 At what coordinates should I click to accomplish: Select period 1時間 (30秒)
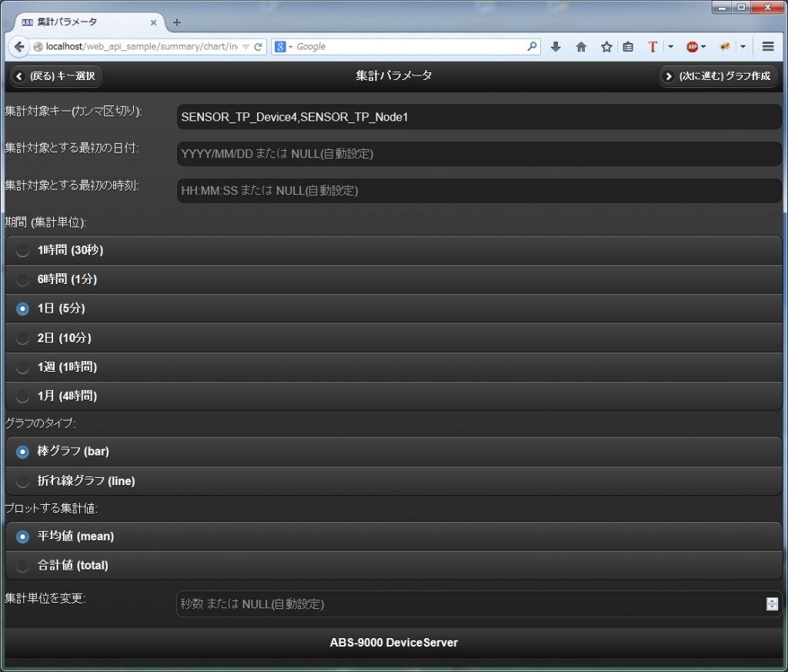click(393, 250)
